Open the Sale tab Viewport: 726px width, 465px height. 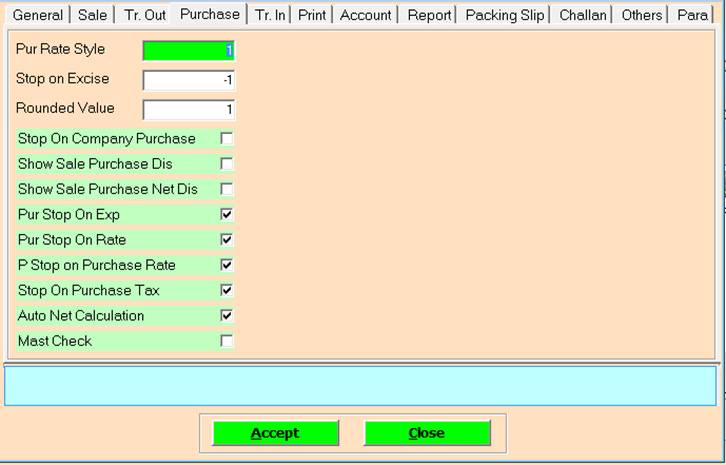click(x=93, y=15)
